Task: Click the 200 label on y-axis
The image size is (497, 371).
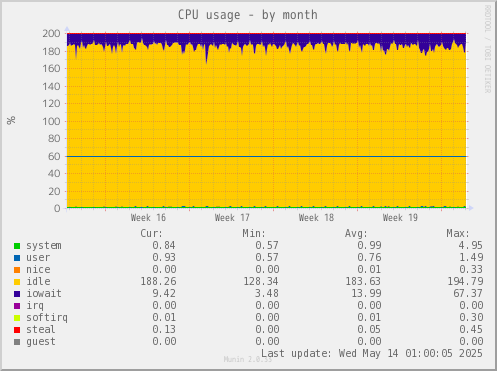Action: point(51,33)
